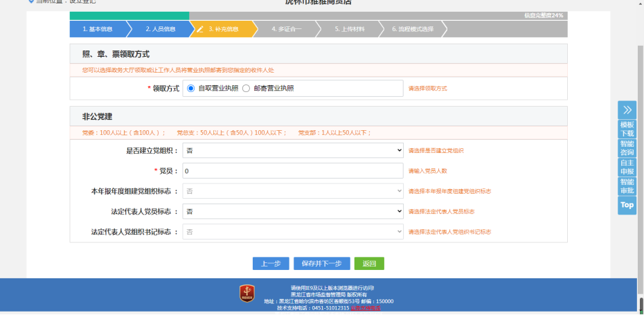Click the 请选择是否建立党组织 hint

click(x=436, y=151)
